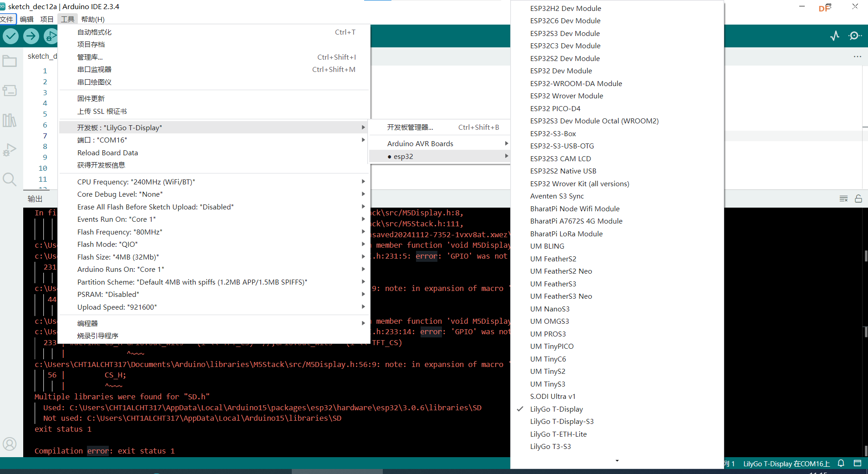Expand the port "COM16" submenu
The image size is (868, 474).
pos(214,140)
